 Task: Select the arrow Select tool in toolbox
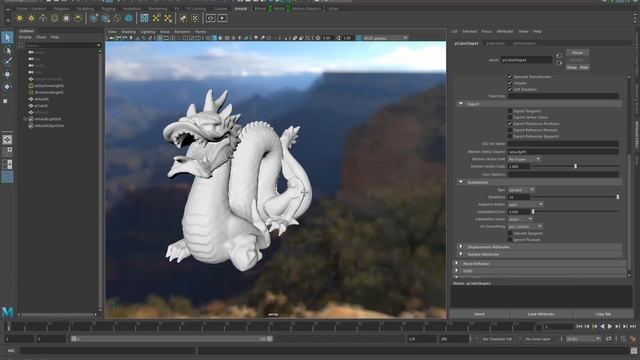(x=7, y=38)
